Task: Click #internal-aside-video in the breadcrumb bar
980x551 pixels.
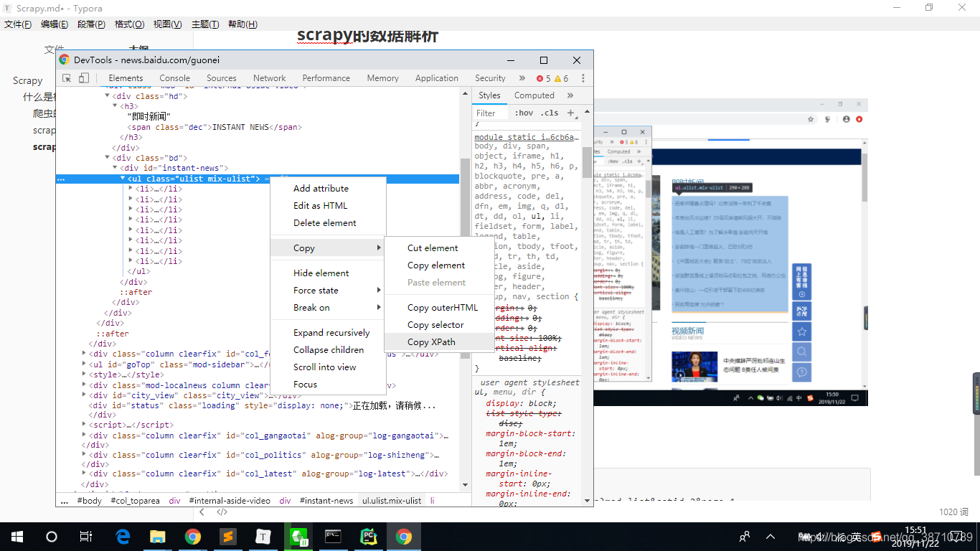Action: tap(230, 501)
